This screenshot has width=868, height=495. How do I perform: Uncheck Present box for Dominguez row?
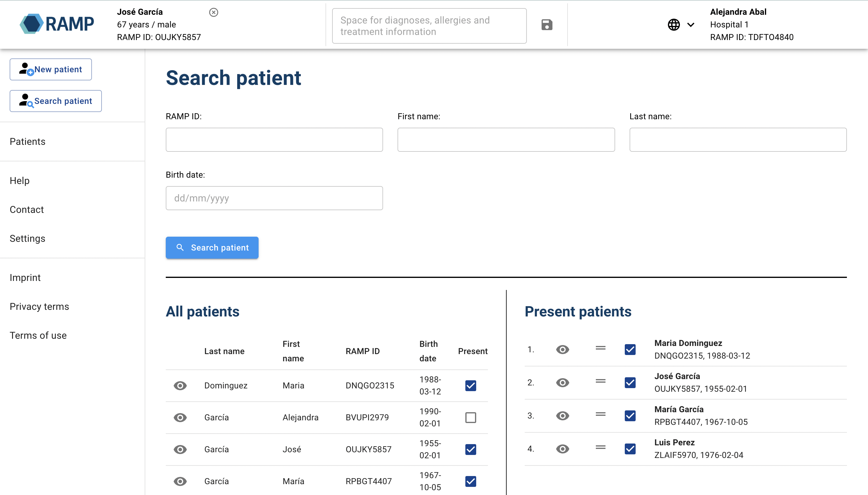tap(470, 385)
